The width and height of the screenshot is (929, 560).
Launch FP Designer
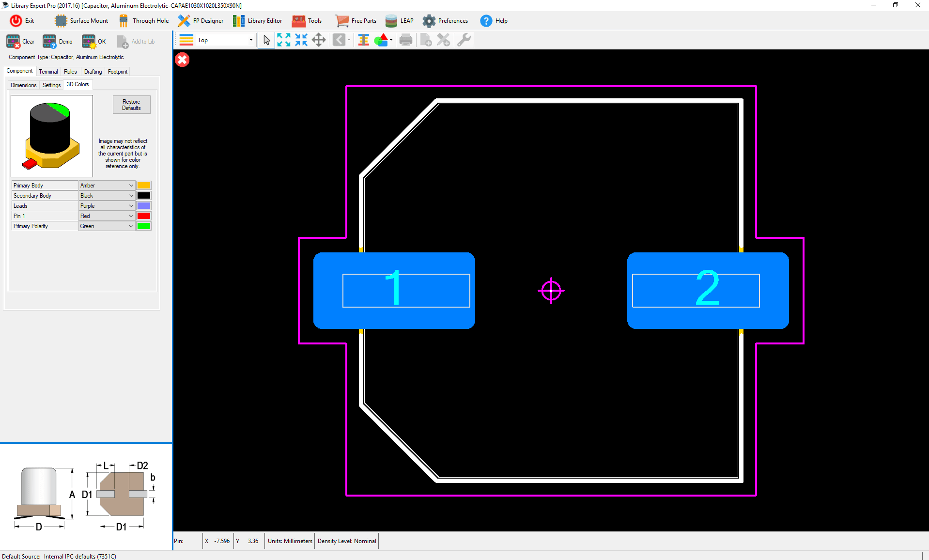(201, 21)
